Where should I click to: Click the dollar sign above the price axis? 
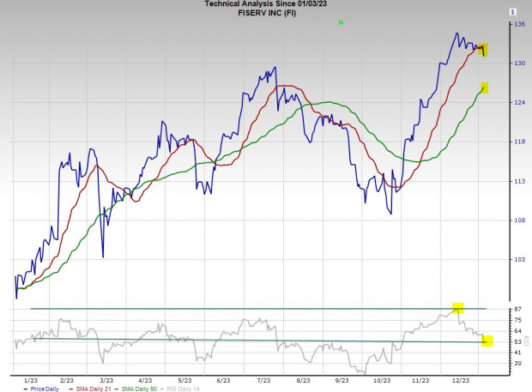(x=512, y=12)
